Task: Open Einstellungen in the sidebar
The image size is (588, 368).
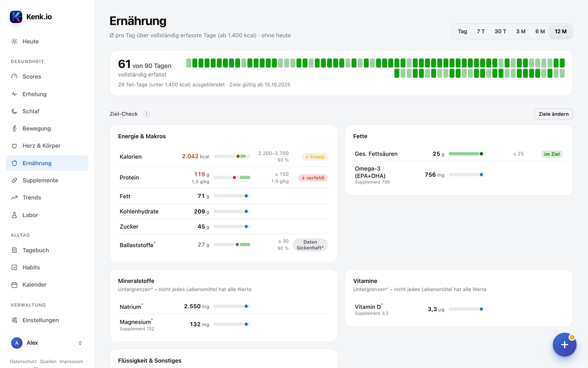Action: point(47,320)
